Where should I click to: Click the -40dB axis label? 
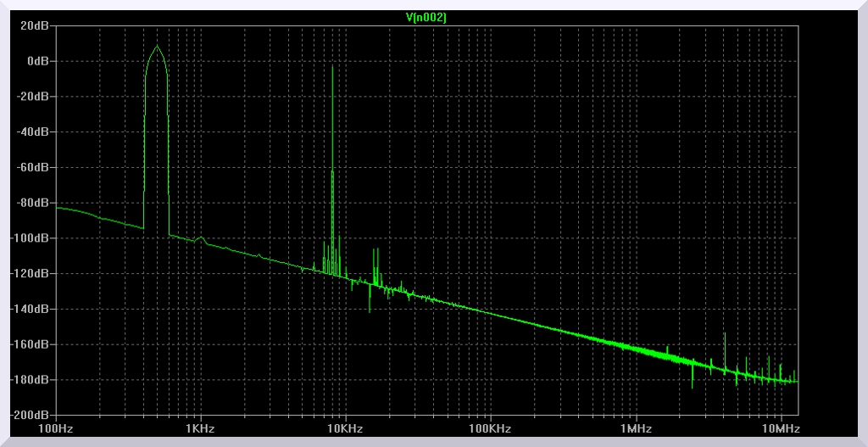[x=34, y=132]
